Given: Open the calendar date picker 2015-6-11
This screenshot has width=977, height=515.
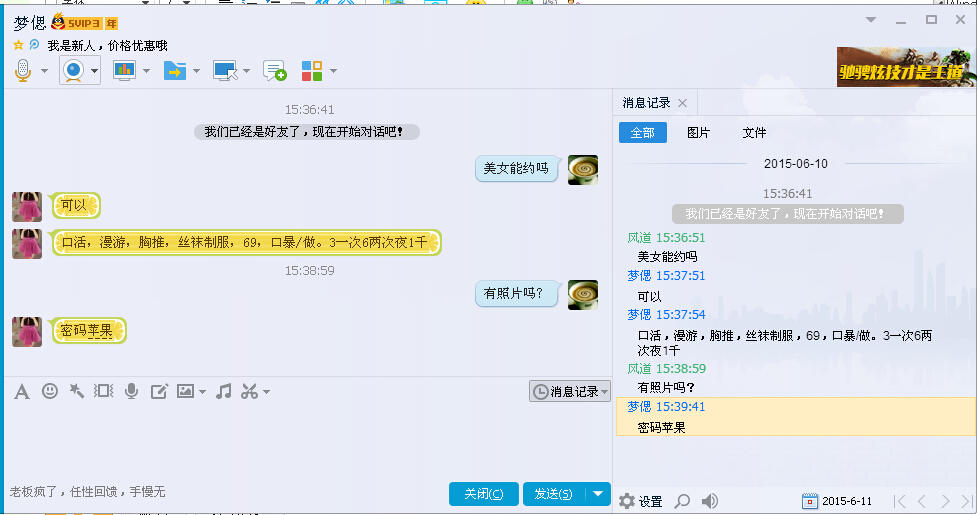Looking at the screenshot, I should point(837,501).
